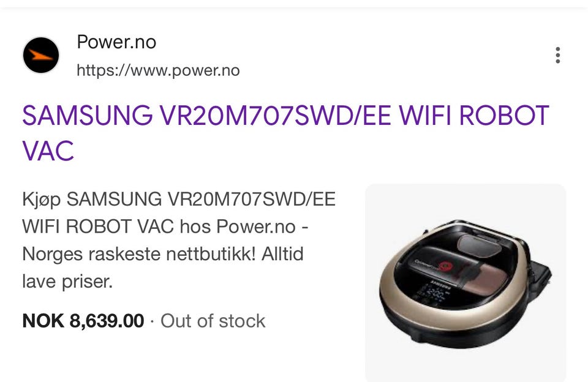
Task: Click the orange arrow inside Power logo
Action: 40,56
